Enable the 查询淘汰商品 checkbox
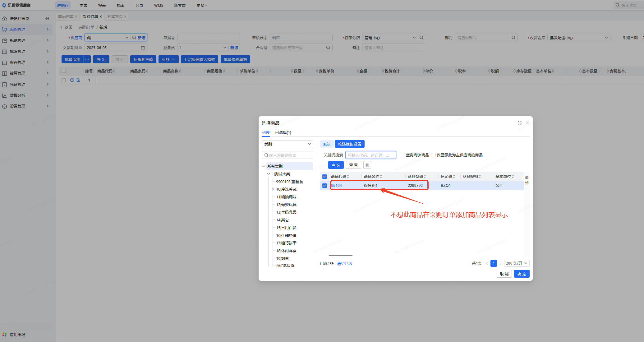The width and height of the screenshot is (644, 342). tap(403, 155)
